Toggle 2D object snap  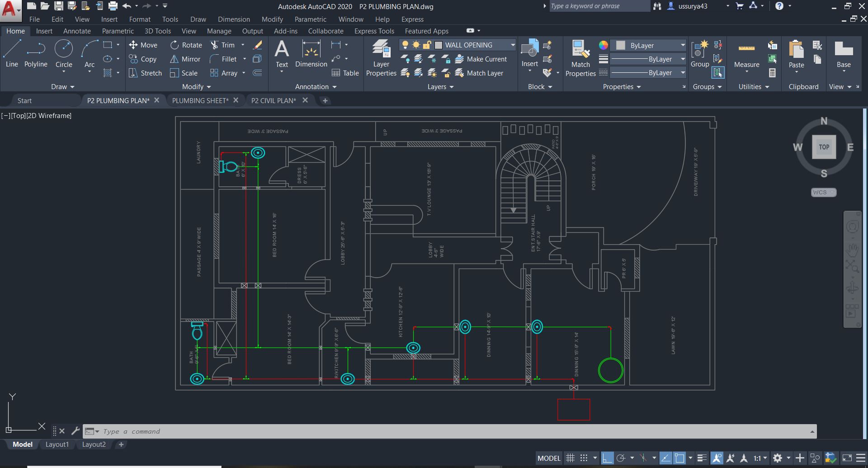pyautogui.click(x=679, y=458)
